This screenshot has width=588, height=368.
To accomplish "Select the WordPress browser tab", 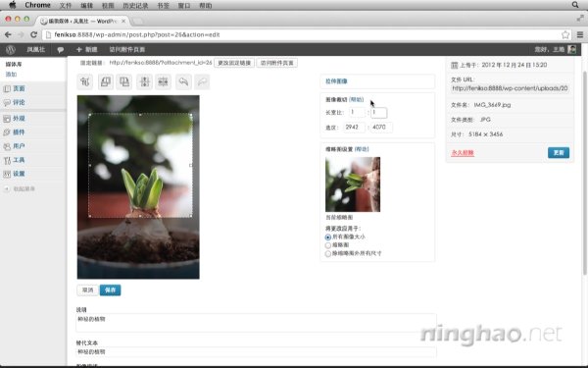I will pyautogui.click(x=82, y=21).
